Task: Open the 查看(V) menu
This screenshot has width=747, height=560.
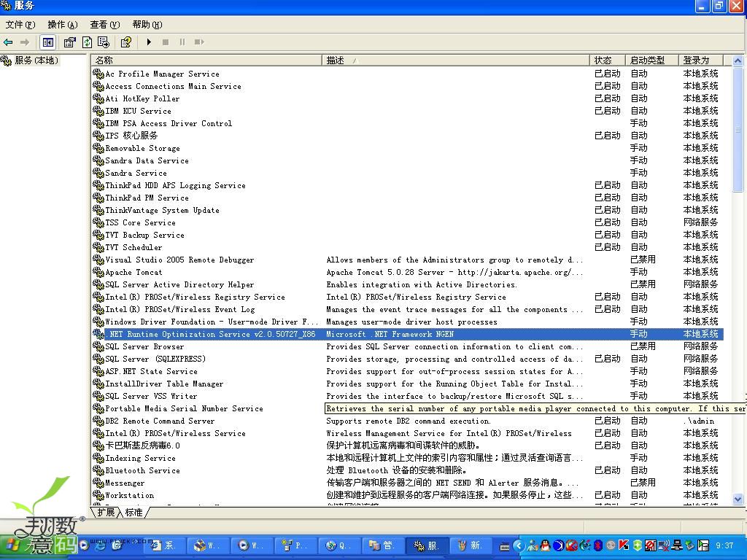Action: point(105,25)
